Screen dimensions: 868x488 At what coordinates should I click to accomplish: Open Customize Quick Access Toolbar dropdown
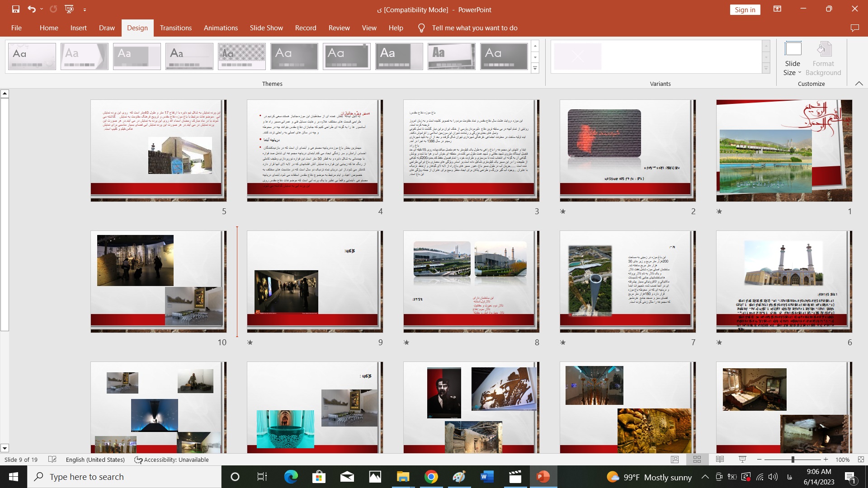(85, 9)
